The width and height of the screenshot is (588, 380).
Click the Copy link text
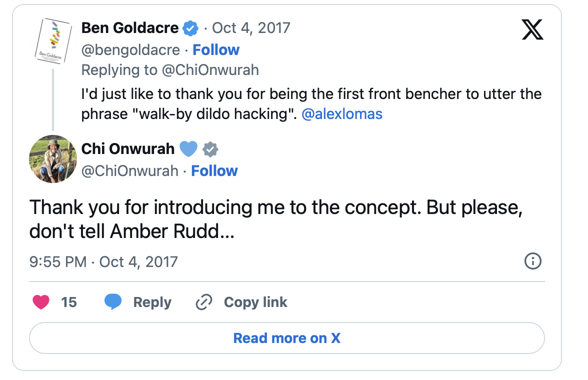click(255, 302)
